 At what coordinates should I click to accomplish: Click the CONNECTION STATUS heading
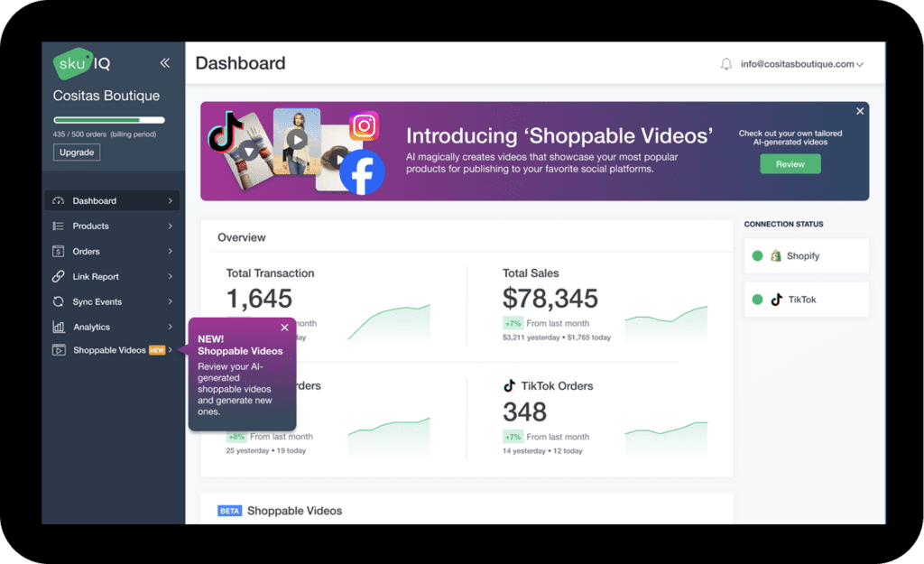pos(784,224)
